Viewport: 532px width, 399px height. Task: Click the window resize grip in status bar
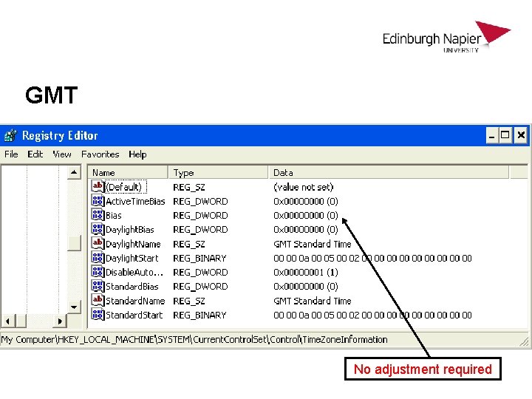525,341
